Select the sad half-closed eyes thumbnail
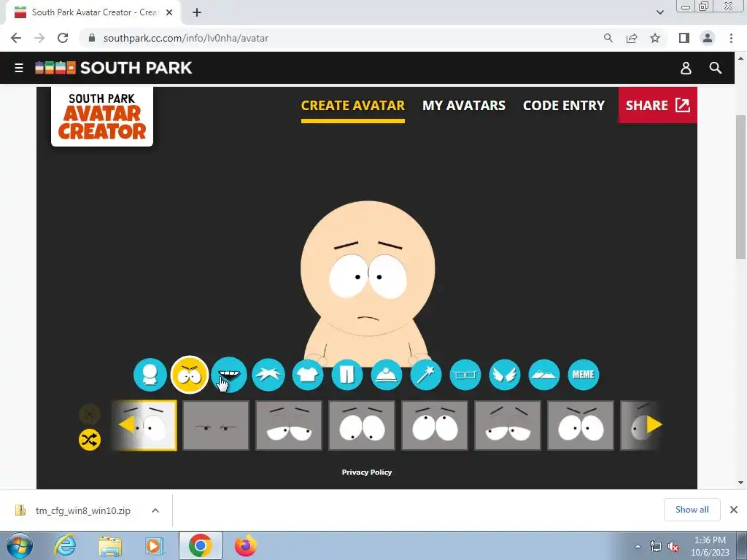Viewport: 747px width, 560px height. [508, 425]
